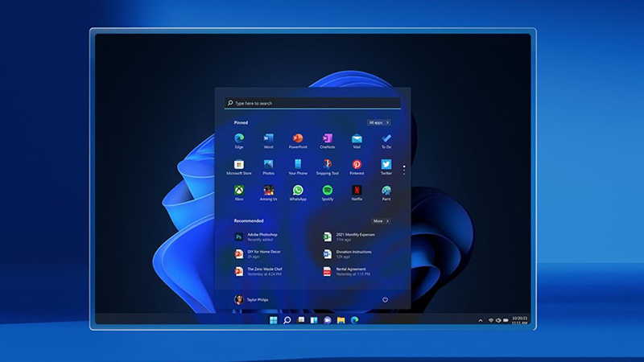Open the Xbox app
Viewport: 644px width, 362px height.
tap(239, 193)
